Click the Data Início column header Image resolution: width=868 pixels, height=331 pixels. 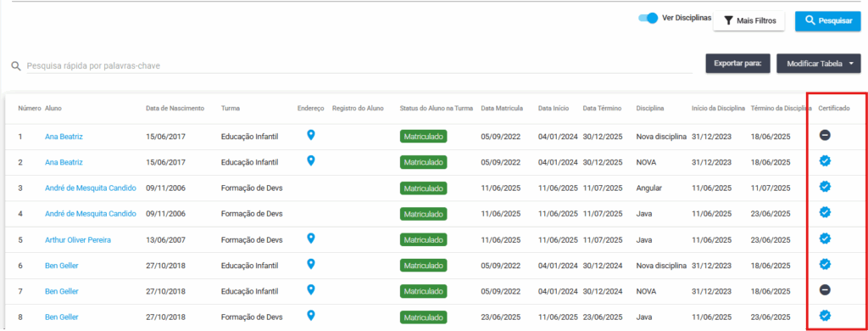(553, 108)
